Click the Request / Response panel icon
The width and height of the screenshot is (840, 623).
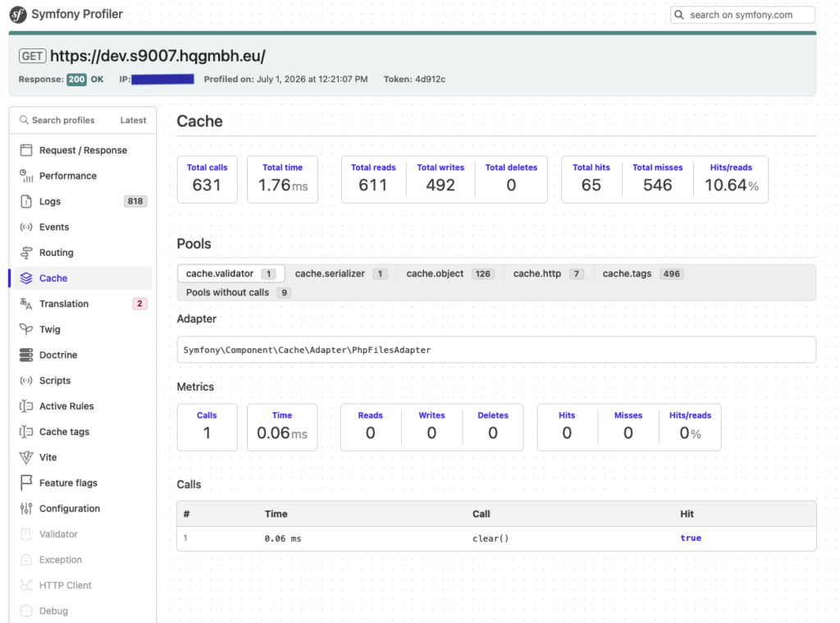(25, 150)
